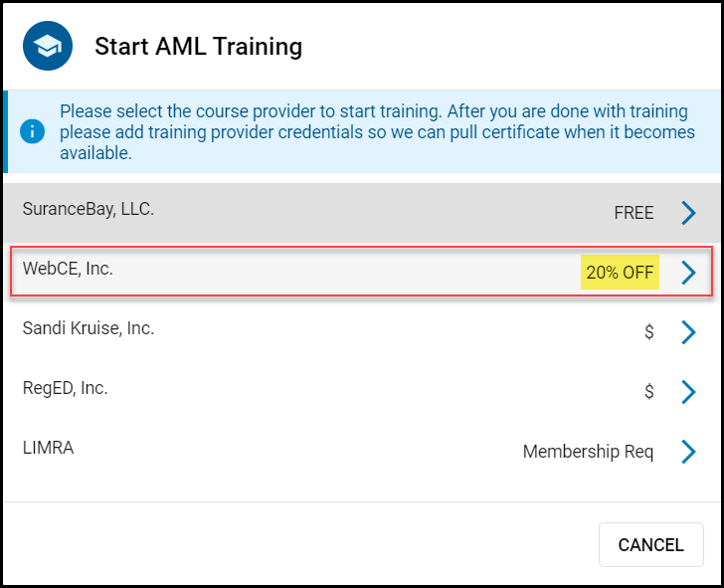Click the dollar sign beside Sandi Kruise

pos(649,331)
